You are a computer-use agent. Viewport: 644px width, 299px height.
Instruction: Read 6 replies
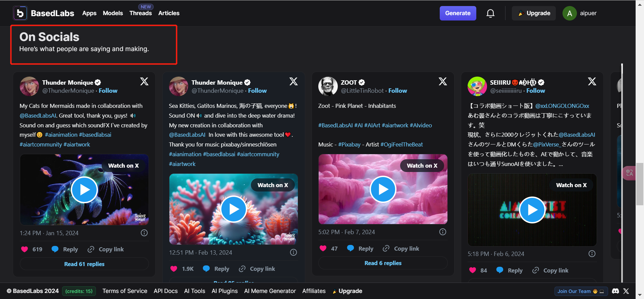tap(383, 263)
